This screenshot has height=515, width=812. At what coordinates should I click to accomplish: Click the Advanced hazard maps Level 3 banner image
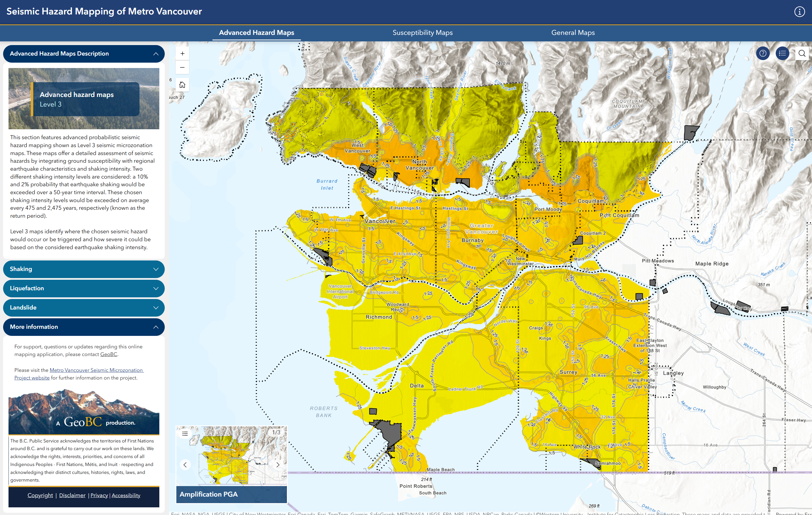coord(84,98)
